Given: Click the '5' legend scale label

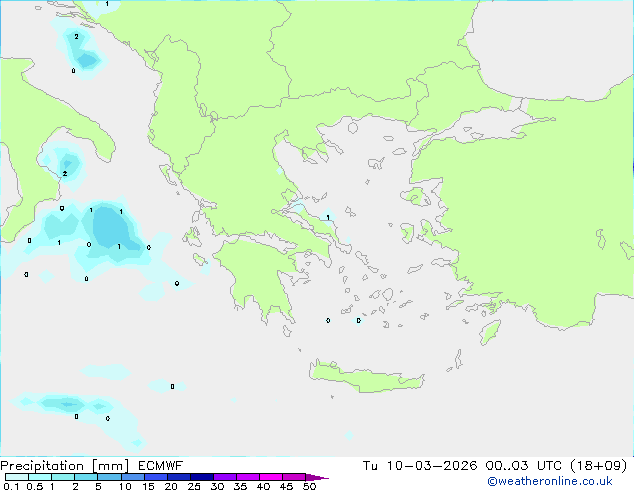Looking at the screenshot, I should click(x=98, y=486).
